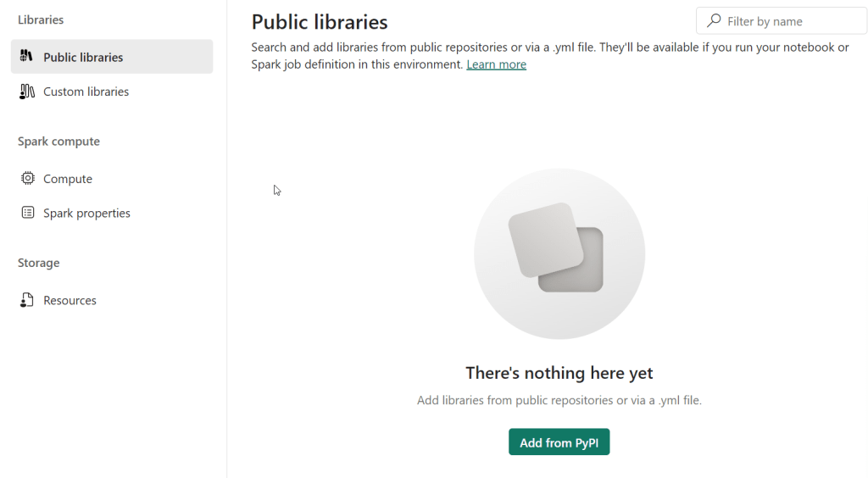Click the Storage section header
Screen dimensions: 868x478
click(39, 263)
